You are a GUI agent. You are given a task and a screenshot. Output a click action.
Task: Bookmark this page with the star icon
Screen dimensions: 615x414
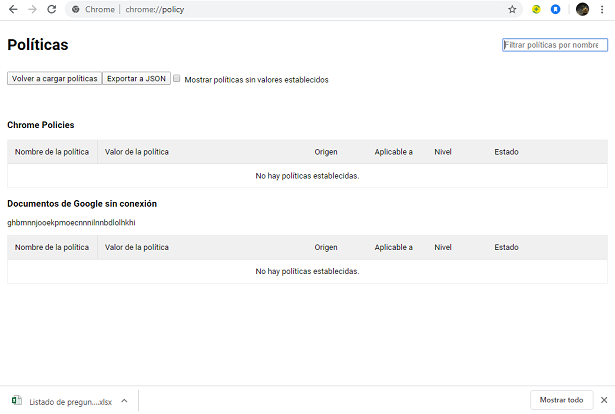point(512,9)
